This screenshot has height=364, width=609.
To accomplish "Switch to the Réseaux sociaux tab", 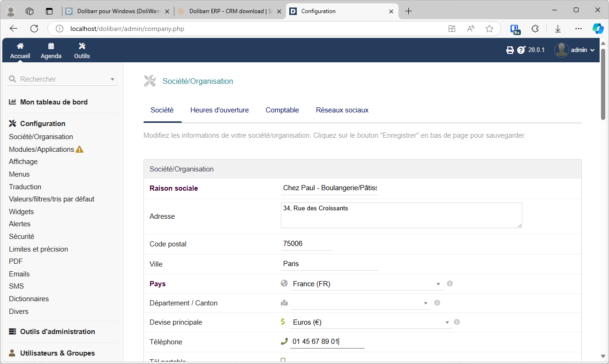I will coord(342,110).
